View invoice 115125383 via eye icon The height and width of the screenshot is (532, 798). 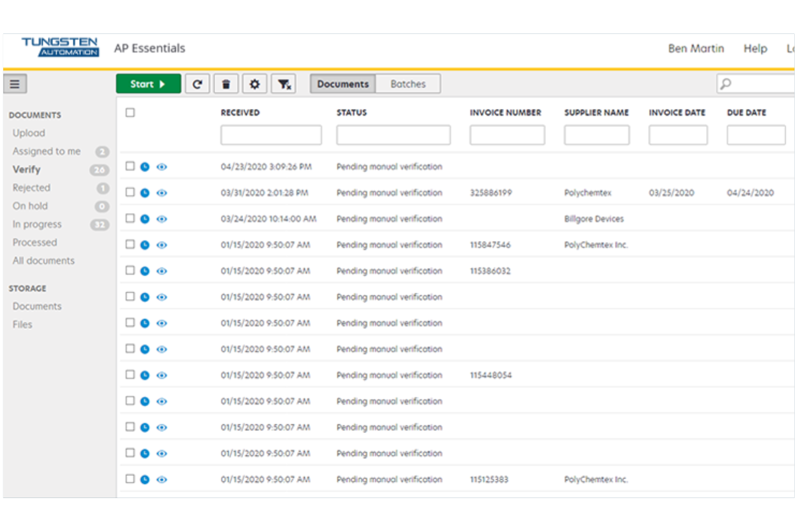(x=162, y=479)
